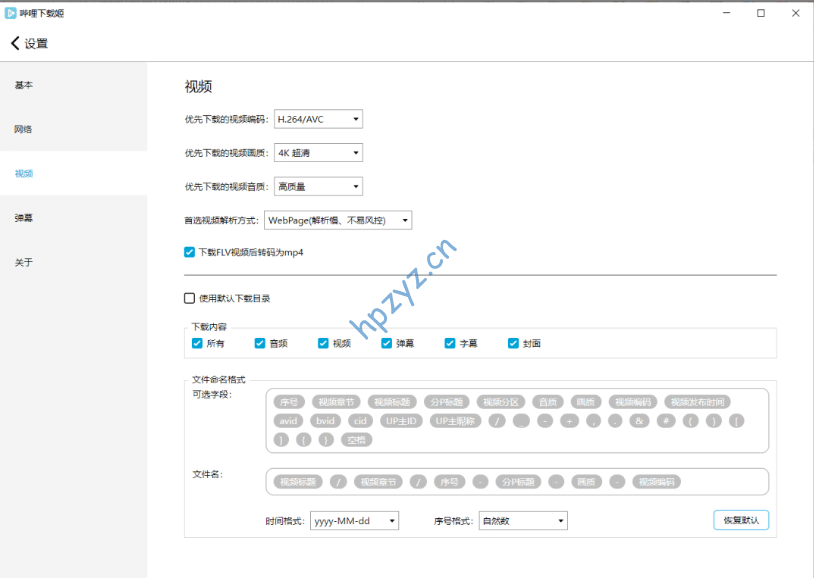This screenshot has width=814, height=578.
Task: Click the 恢复默认 button
Action: (x=740, y=520)
